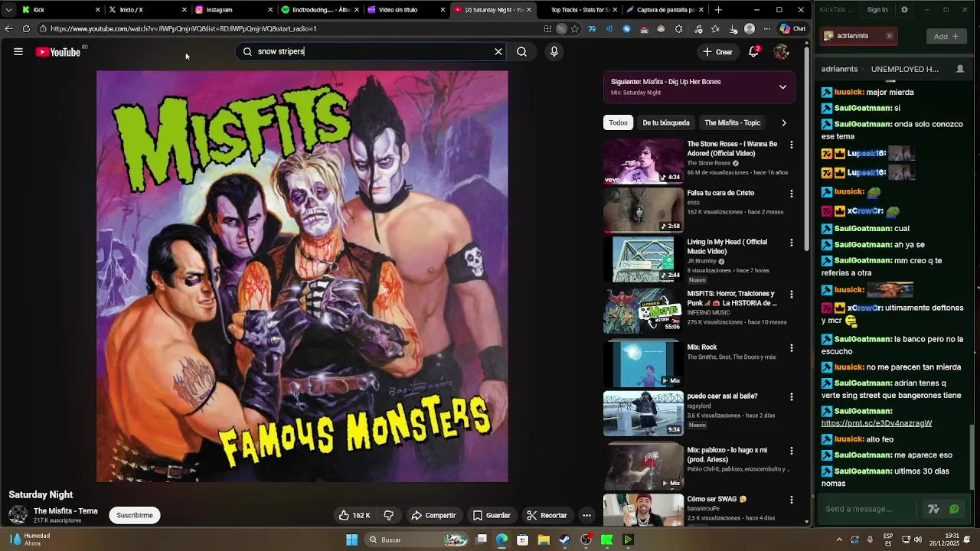This screenshot has width=980, height=551.
Task: Close the adrianmts chat tab in KickTalk
Action: tap(889, 36)
